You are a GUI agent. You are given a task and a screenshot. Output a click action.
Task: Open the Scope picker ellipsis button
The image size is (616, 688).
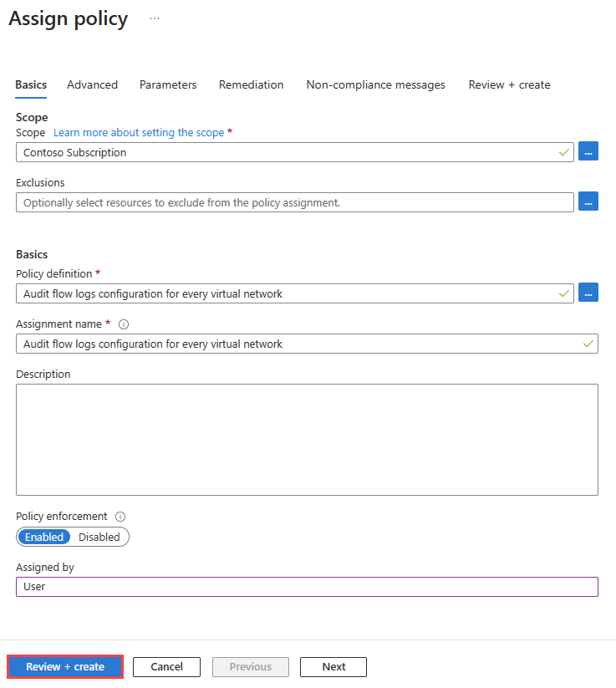(588, 152)
